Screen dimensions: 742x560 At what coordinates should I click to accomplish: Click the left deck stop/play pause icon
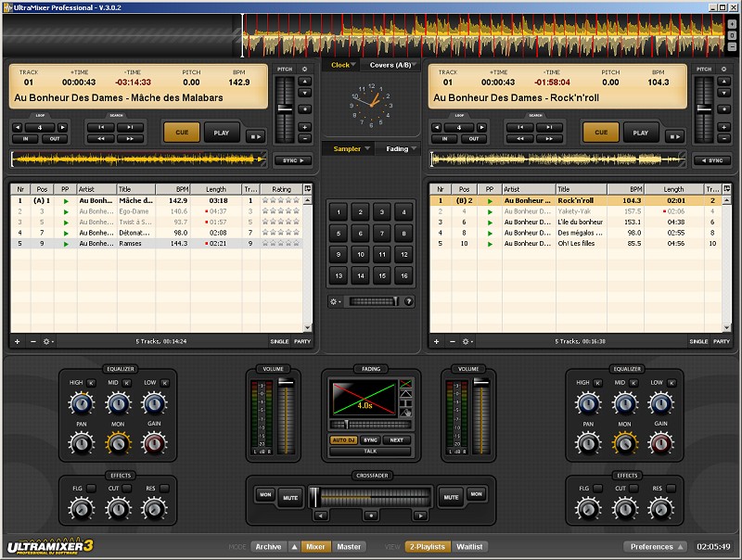point(256,136)
